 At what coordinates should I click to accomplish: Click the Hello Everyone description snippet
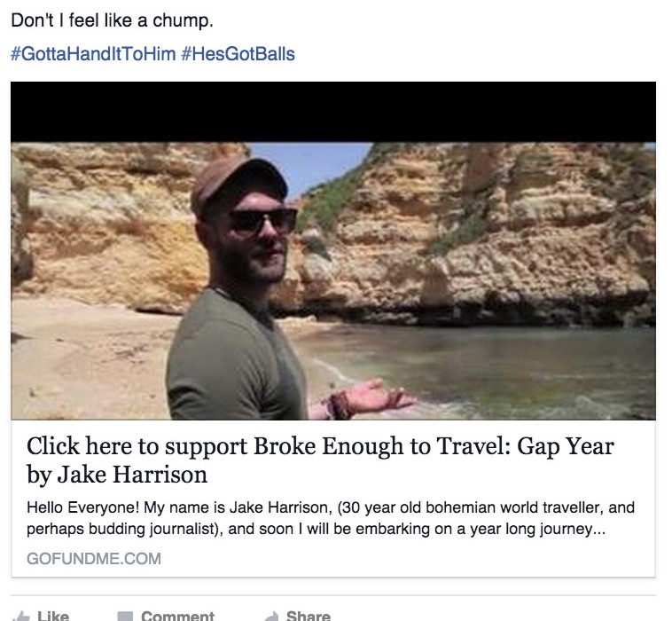331,518
